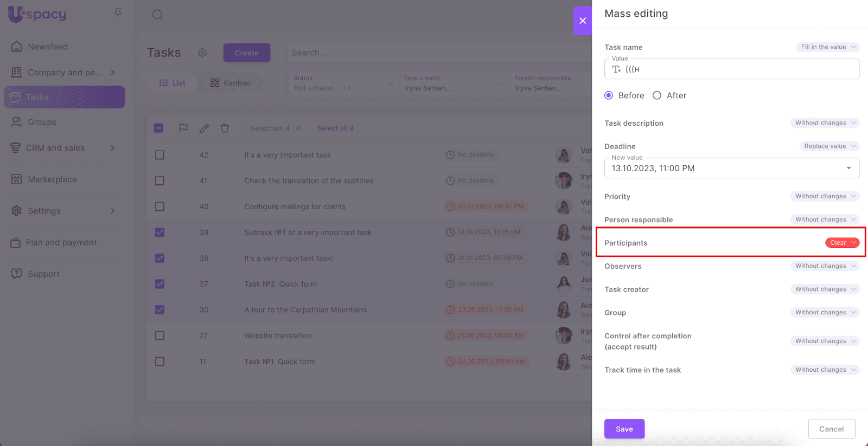Click the pencil edit icon in toolbar
Viewport: 868px width, 446px height.
click(x=204, y=128)
